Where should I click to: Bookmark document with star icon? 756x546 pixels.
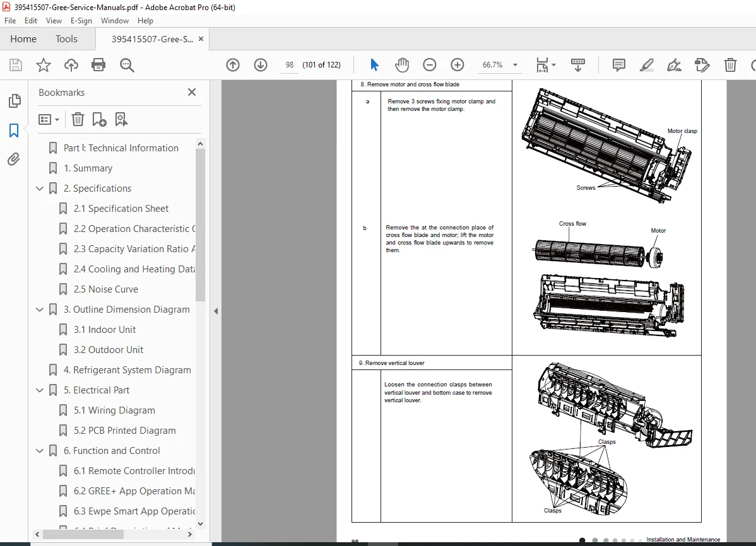coord(44,65)
